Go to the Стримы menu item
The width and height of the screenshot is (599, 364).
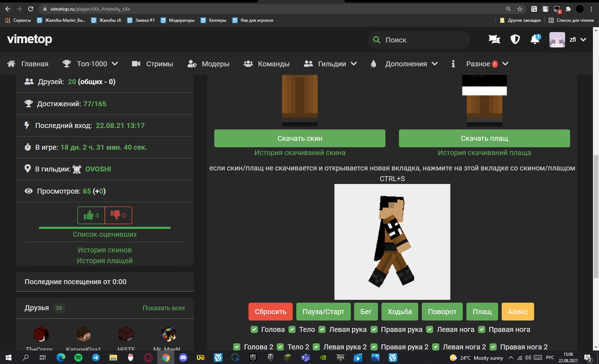153,64
